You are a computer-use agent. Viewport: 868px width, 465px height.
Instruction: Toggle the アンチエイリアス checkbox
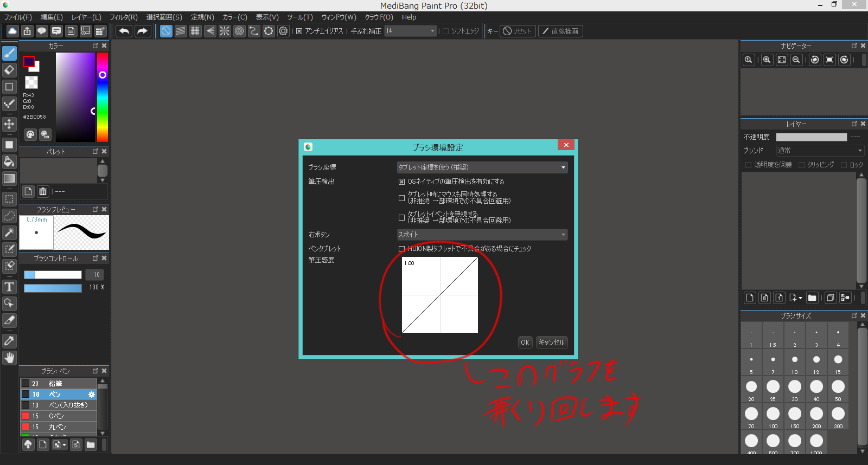click(299, 31)
